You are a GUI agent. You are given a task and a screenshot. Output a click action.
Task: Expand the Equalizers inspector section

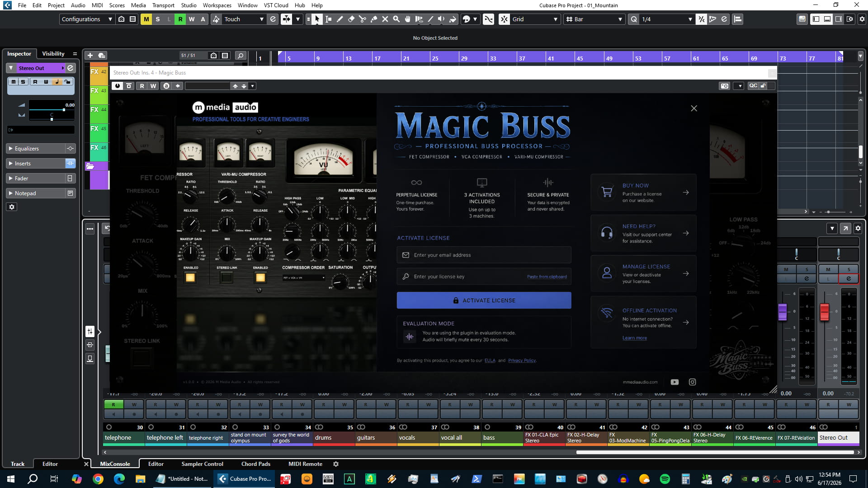tap(36, 149)
